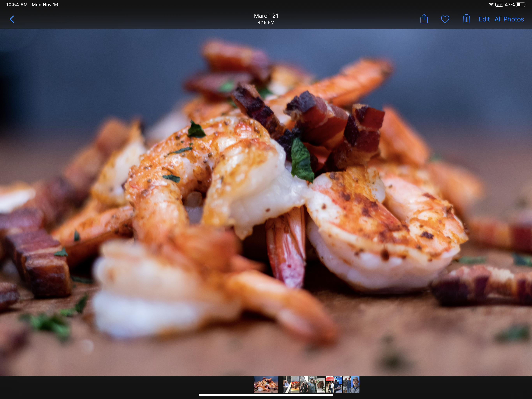Delete photo using the trash icon
This screenshot has height=399, width=532.
(x=466, y=19)
